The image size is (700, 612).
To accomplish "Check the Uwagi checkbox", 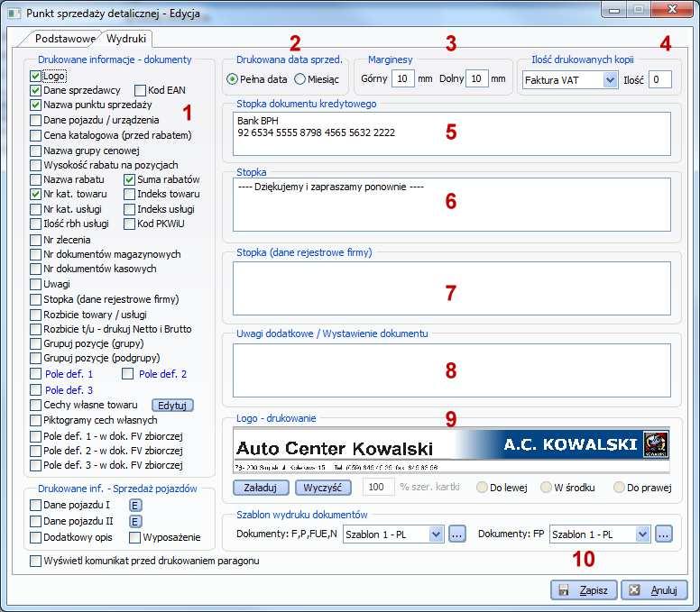I will (36, 284).
